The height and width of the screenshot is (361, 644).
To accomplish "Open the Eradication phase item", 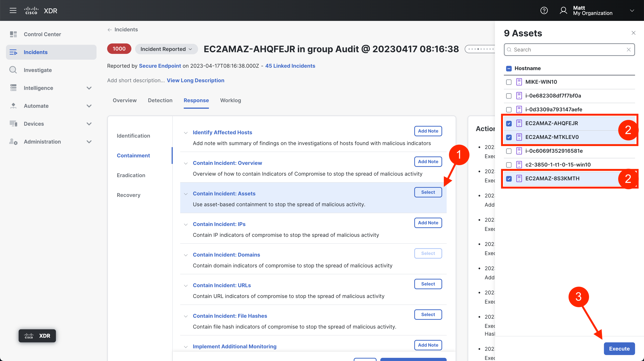I will point(131,175).
